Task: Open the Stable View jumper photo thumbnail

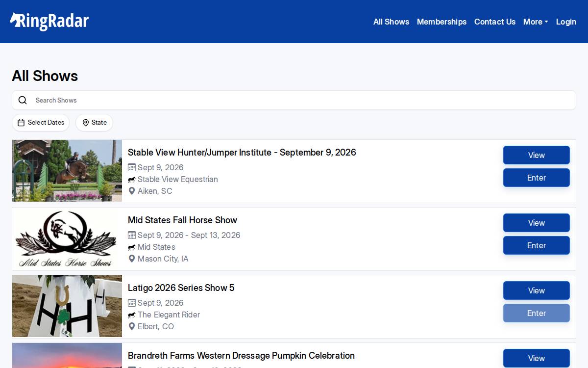Action: [67, 171]
